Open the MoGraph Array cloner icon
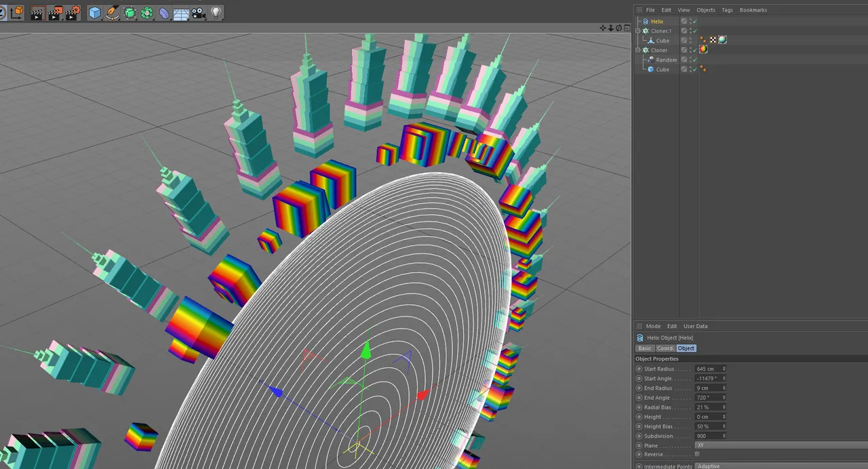The image size is (868, 469). click(x=147, y=12)
